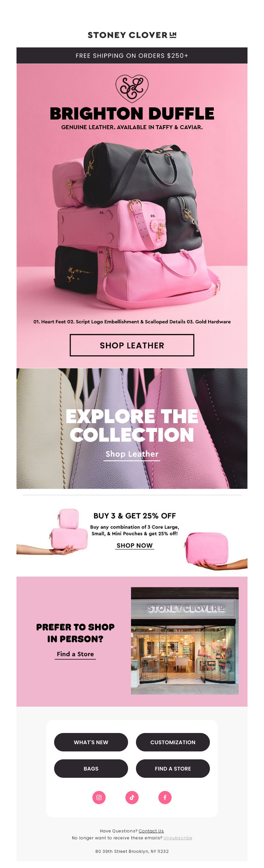Click the Find a Store pill button
This screenshot has width=264, height=868.
(x=173, y=768)
